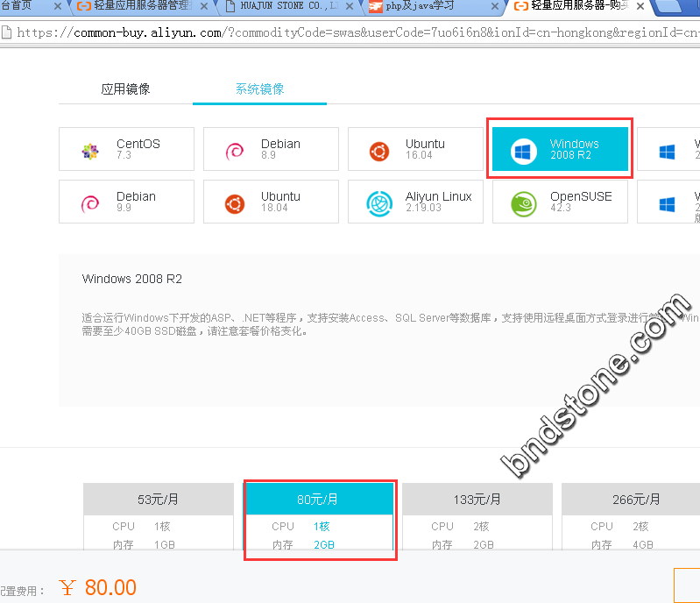
Task: Choose the Debian 8.9 image tile
Action: coord(271,149)
